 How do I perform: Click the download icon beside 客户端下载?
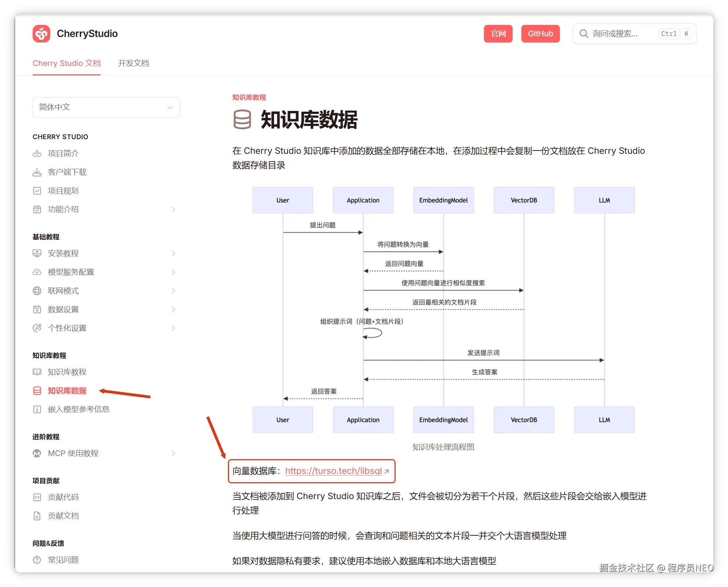[x=37, y=172]
